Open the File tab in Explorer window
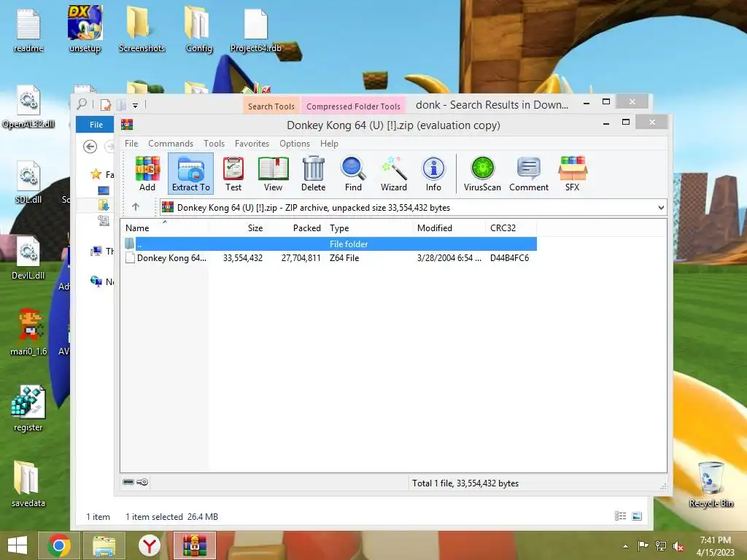 [x=96, y=124]
